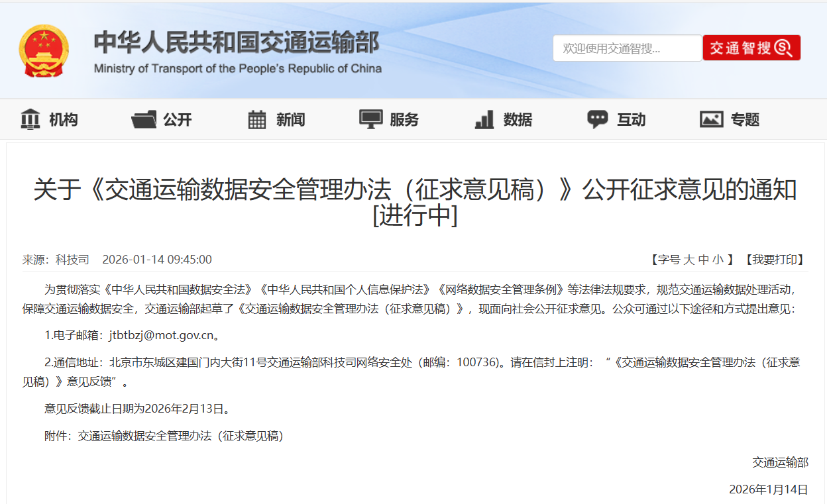Set font size to 大

tap(688, 260)
